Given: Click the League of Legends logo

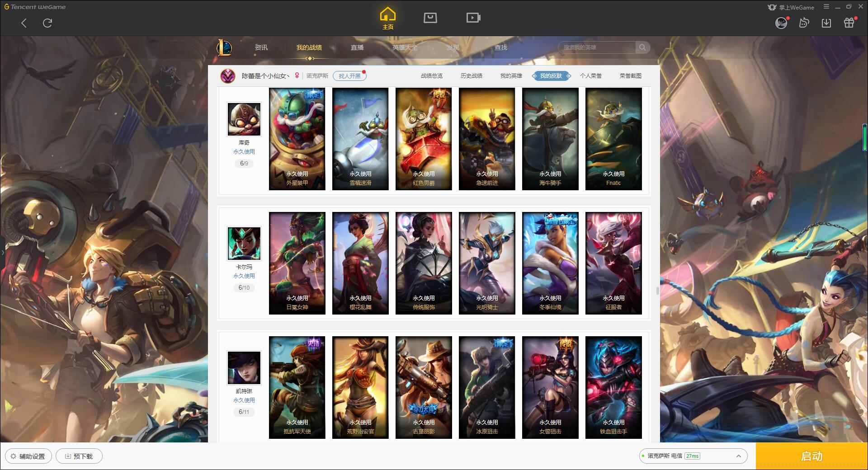Looking at the screenshot, I should pyautogui.click(x=224, y=47).
